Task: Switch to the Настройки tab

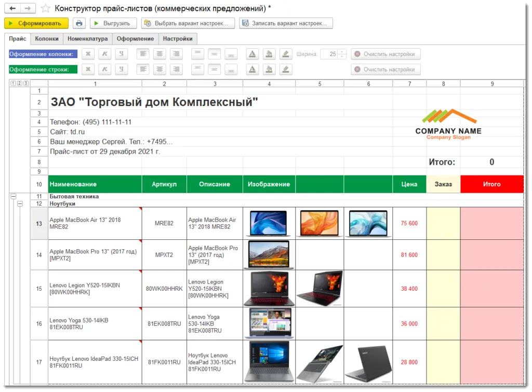Action: tap(178, 38)
